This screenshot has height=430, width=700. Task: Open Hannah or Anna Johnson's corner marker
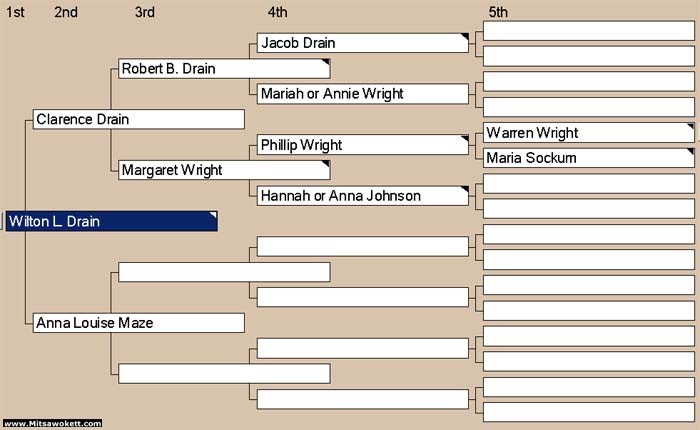pos(465,190)
